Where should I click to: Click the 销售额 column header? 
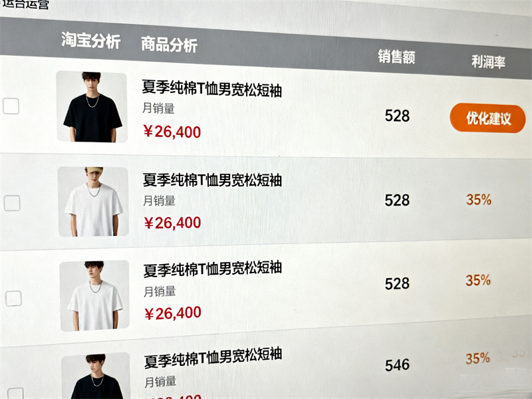point(396,57)
